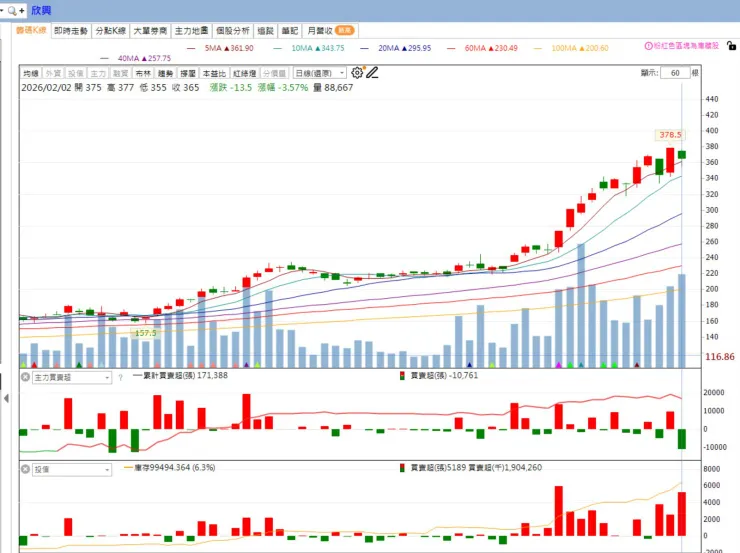Image resolution: width=740 pixels, height=553 pixels.
Task: Switch to the 即時走勢 tab
Action: 71,31
